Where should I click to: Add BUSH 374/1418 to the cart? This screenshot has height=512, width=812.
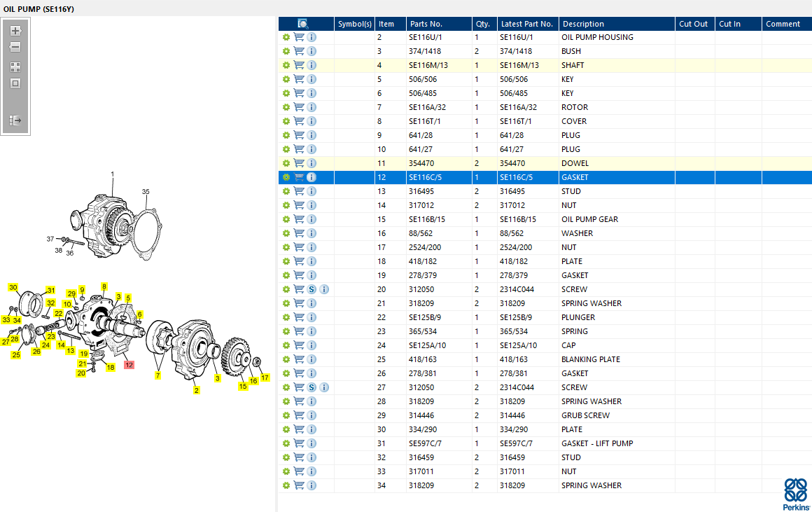299,51
